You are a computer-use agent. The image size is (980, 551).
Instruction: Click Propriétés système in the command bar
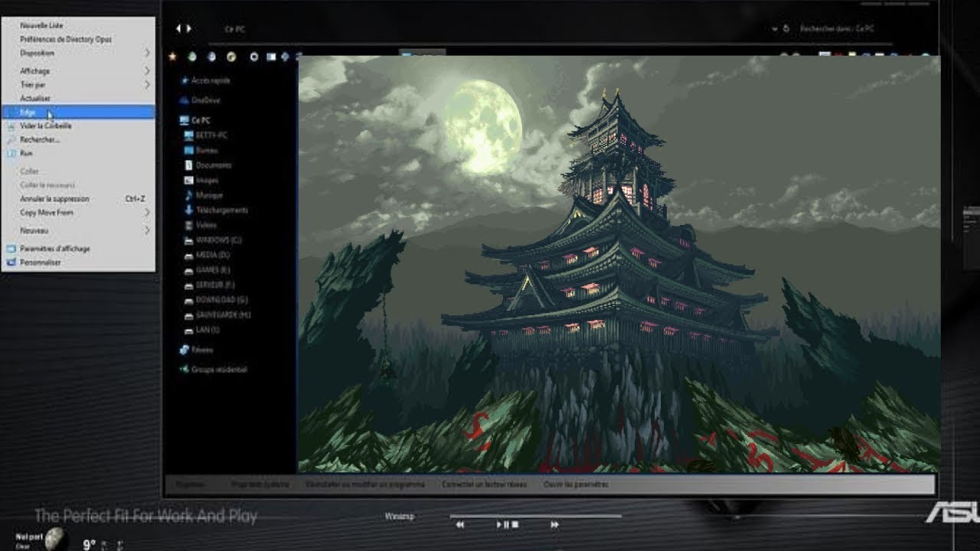260,484
